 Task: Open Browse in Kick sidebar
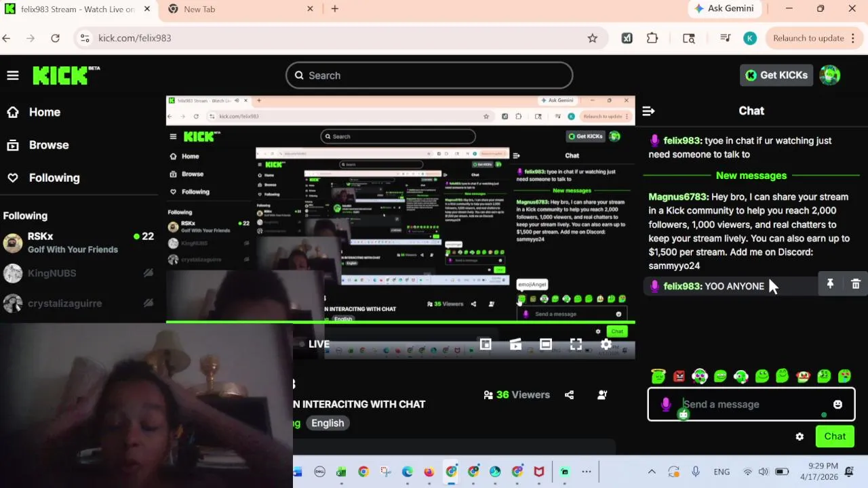coord(49,145)
